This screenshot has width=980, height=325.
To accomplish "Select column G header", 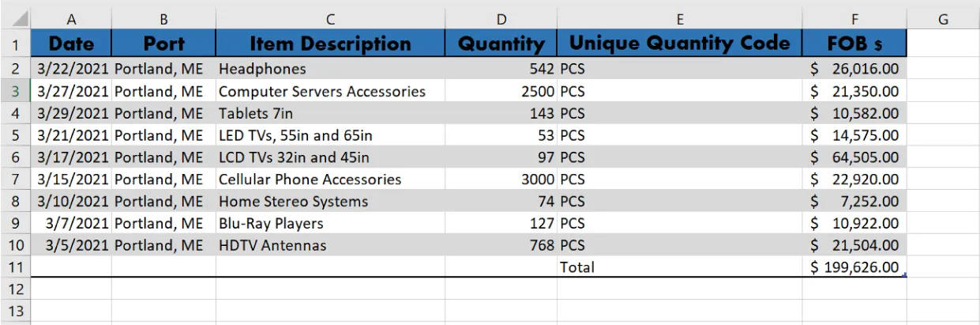I will 943,20.
